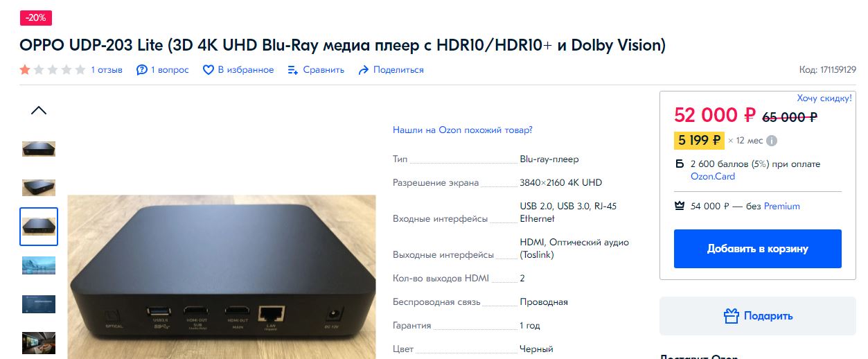The image size is (868, 359).
Task: Follow the Premium link
Action: (x=782, y=206)
